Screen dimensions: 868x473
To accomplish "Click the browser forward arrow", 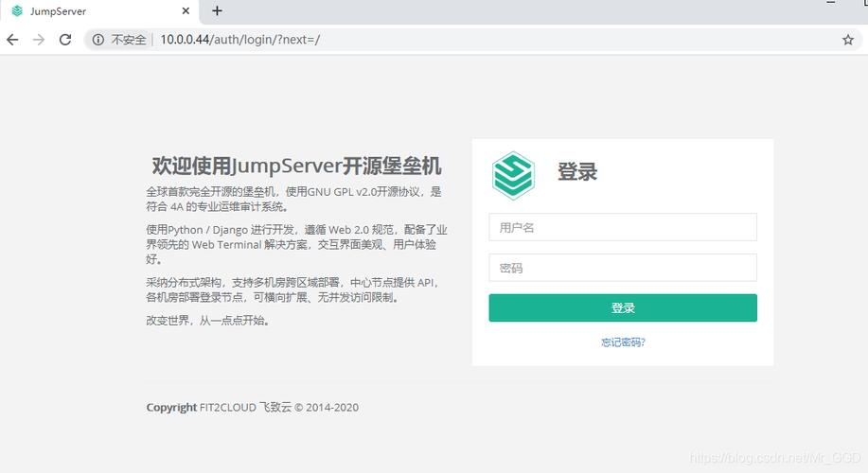I will (x=38, y=40).
